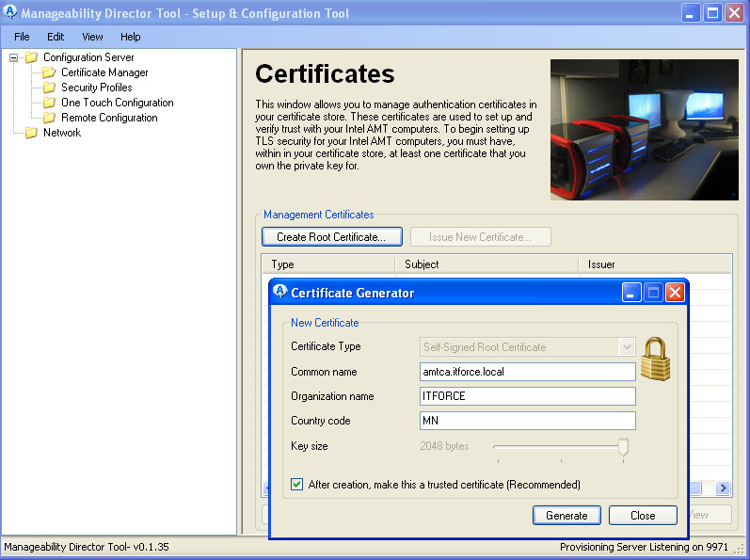Click the Country code input field

click(x=528, y=421)
